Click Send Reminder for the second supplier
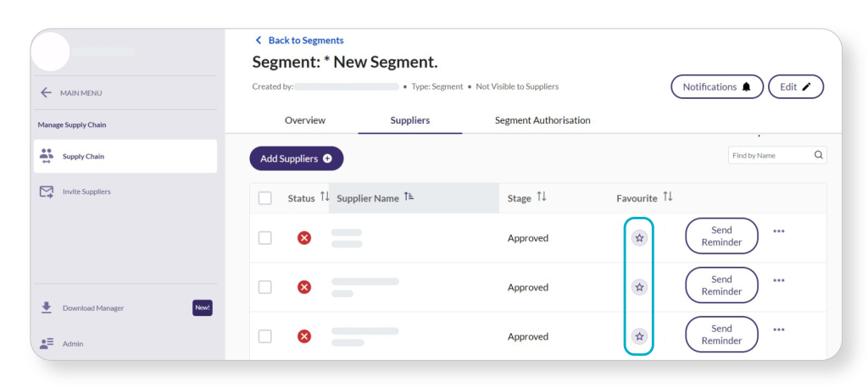 (x=721, y=285)
